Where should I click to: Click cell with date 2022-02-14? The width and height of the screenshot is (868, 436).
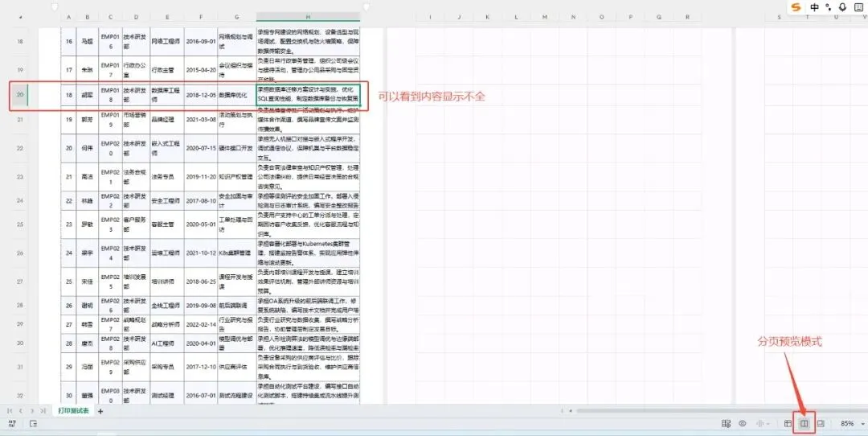click(x=201, y=324)
